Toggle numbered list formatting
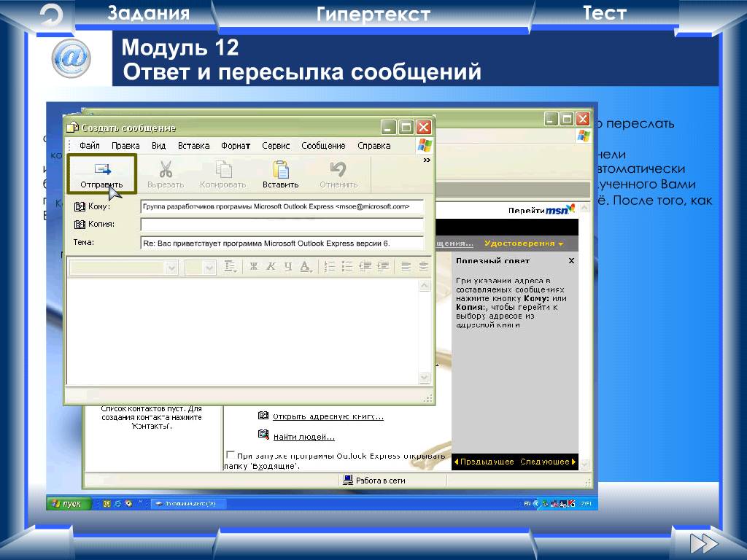 [329, 267]
